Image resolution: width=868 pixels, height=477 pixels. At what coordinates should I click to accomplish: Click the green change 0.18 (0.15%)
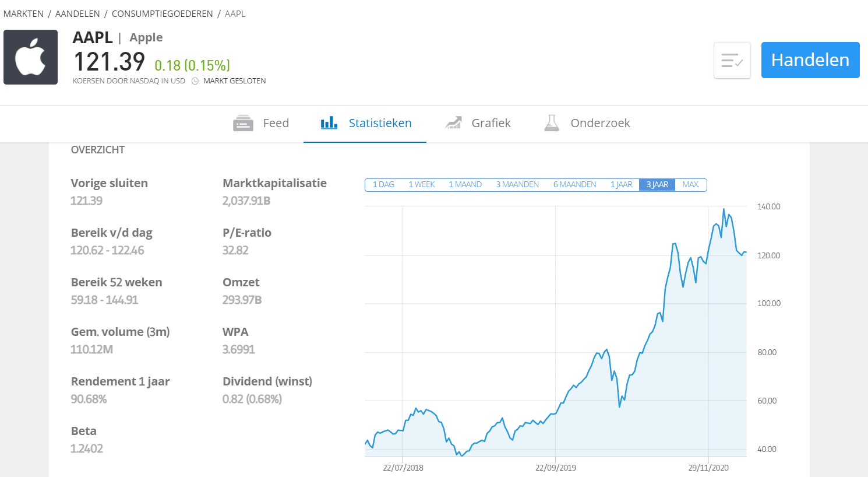tap(192, 65)
